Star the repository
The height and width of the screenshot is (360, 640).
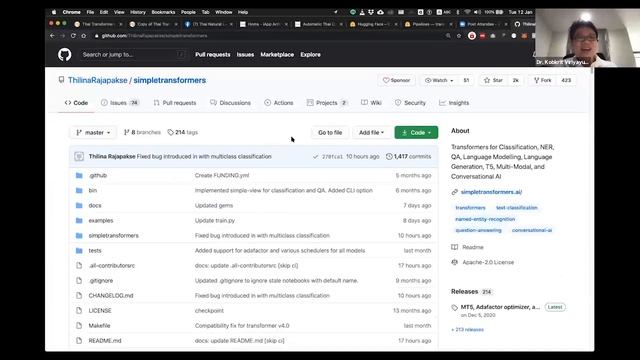point(493,80)
